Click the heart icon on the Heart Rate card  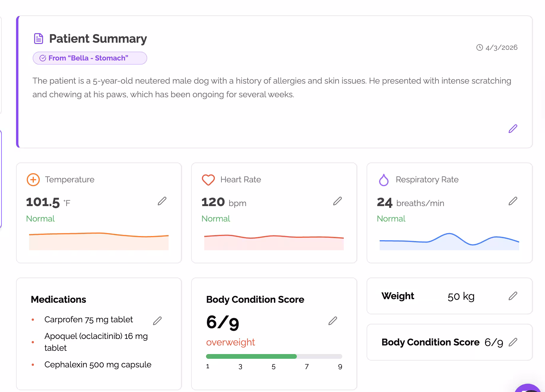pos(208,180)
